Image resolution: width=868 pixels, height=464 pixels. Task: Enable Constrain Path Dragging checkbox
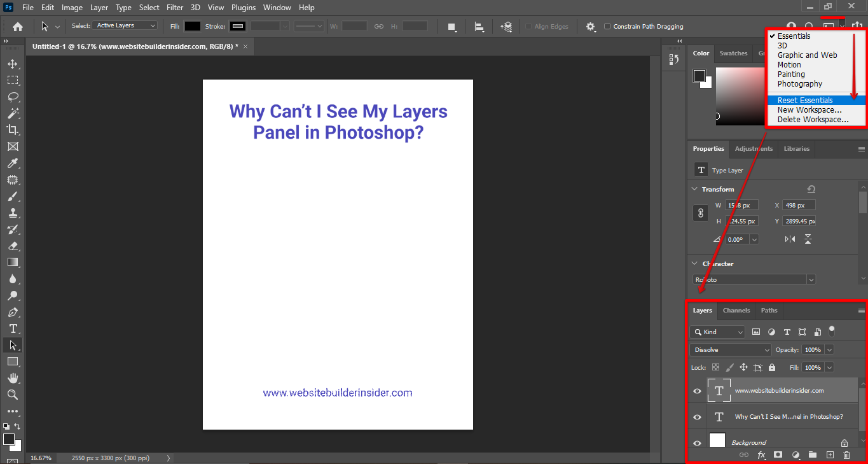point(607,27)
